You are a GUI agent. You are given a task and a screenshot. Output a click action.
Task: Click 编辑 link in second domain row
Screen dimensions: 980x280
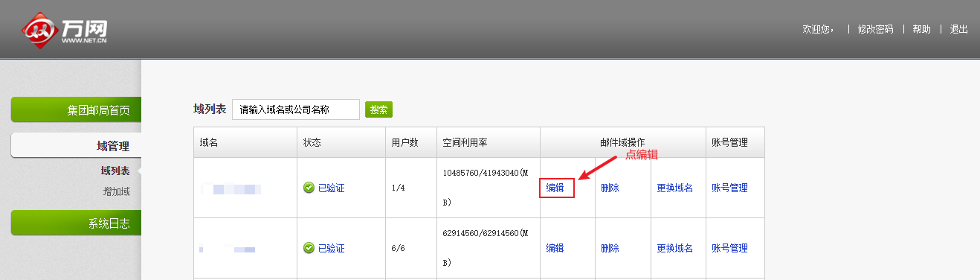coord(555,248)
